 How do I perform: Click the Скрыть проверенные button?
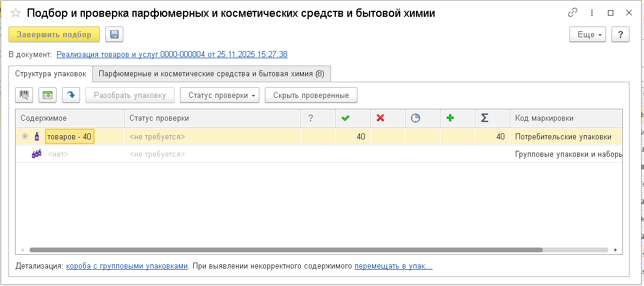[311, 95]
